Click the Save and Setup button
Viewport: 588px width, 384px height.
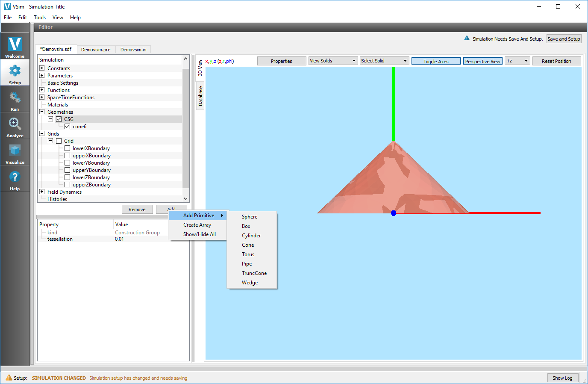tap(564, 39)
